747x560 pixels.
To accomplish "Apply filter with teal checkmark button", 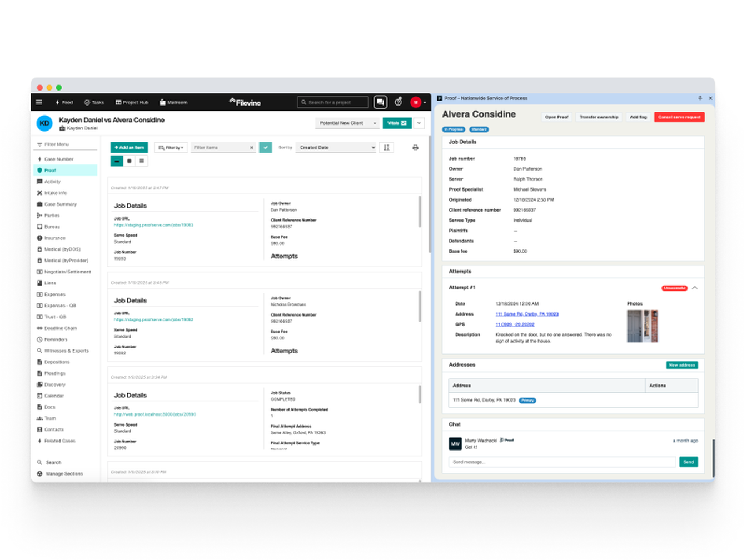I will point(266,148).
